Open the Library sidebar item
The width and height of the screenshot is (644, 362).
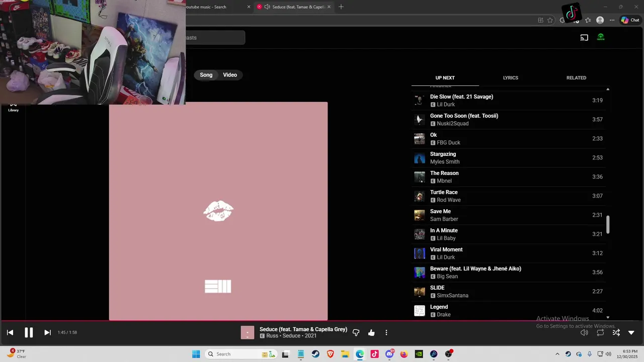coord(14,108)
